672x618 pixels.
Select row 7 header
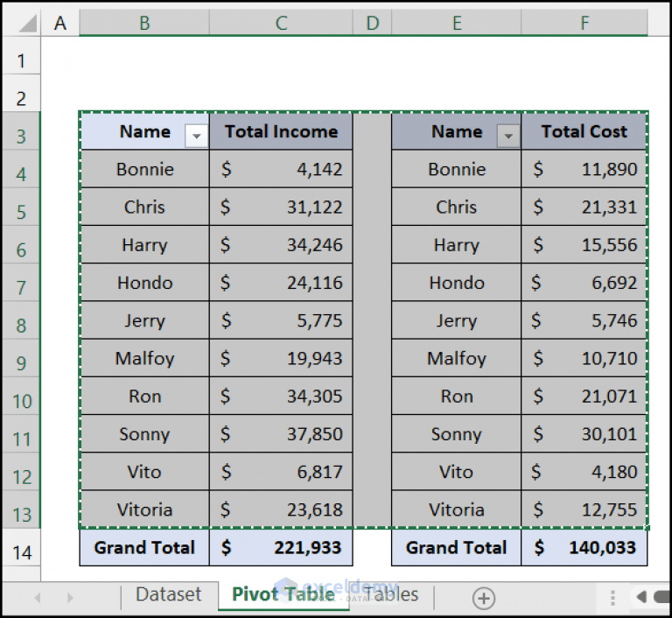(x=21, y=283)
